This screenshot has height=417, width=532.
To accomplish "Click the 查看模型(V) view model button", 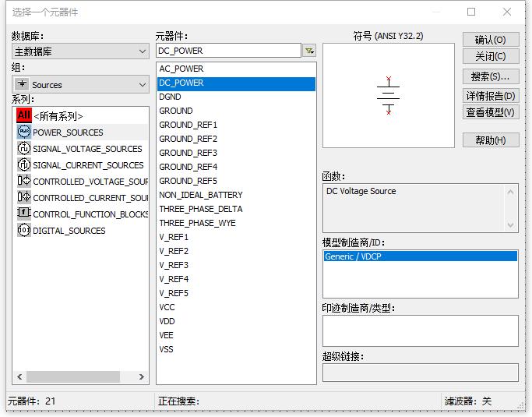I will coord(491,112).
